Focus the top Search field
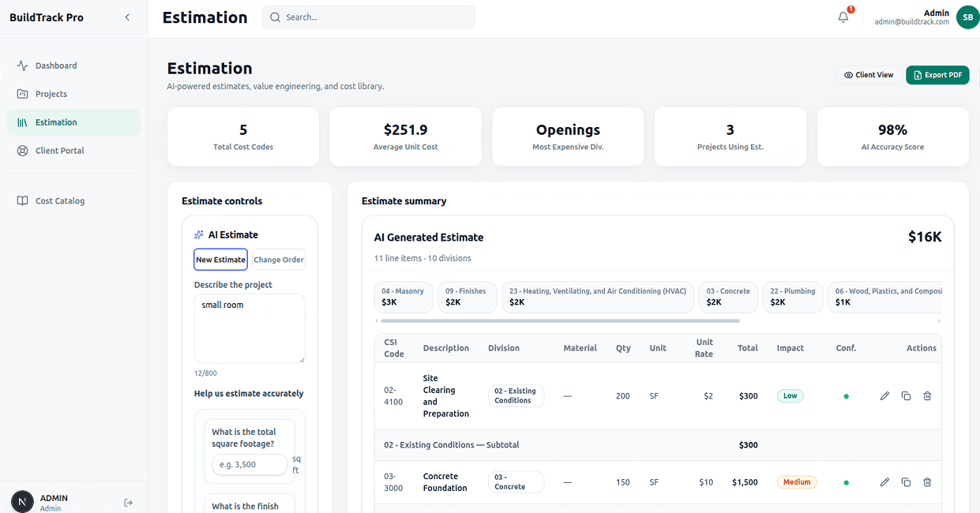Screen dimensions: 980x513 coord(369,17)
